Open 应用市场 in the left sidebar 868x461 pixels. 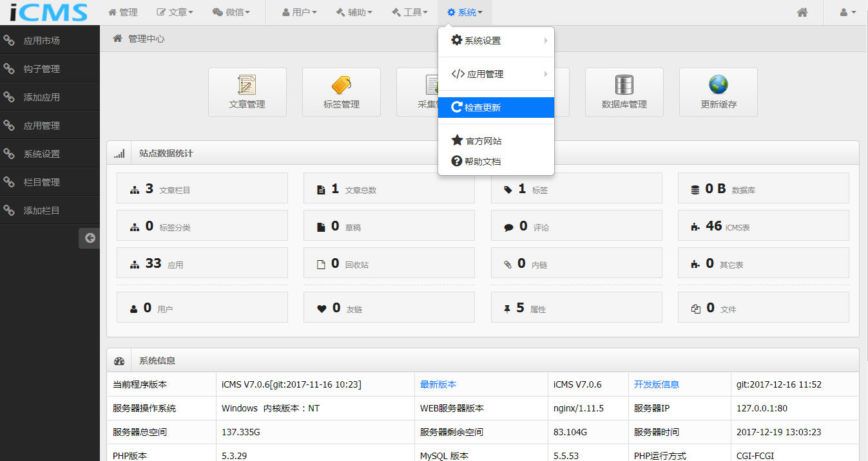[50, 41]
